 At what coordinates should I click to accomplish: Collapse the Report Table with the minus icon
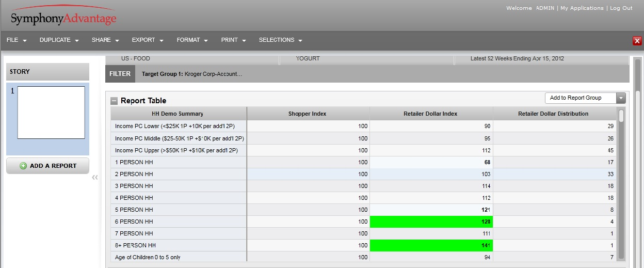click(114, 101)
